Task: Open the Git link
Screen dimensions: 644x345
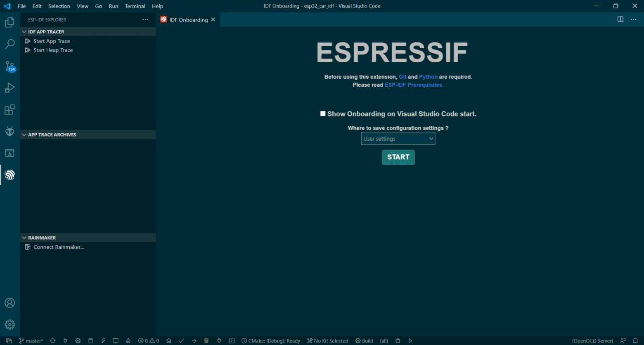Action: (402, 77)
